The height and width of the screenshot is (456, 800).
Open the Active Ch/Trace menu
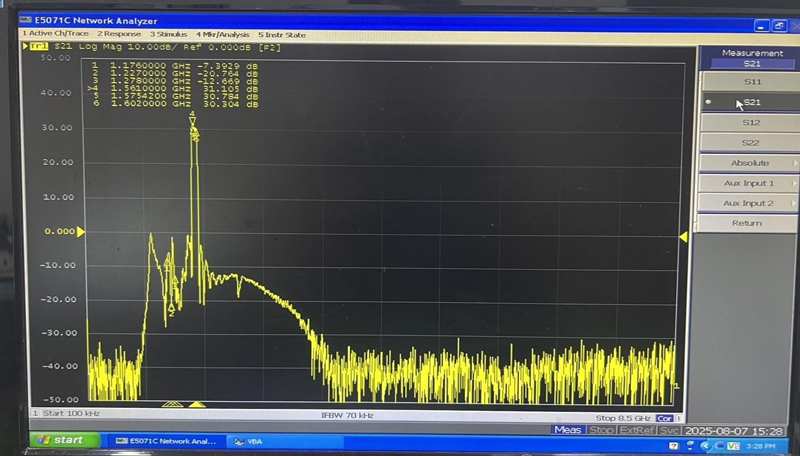click(55, 34)
